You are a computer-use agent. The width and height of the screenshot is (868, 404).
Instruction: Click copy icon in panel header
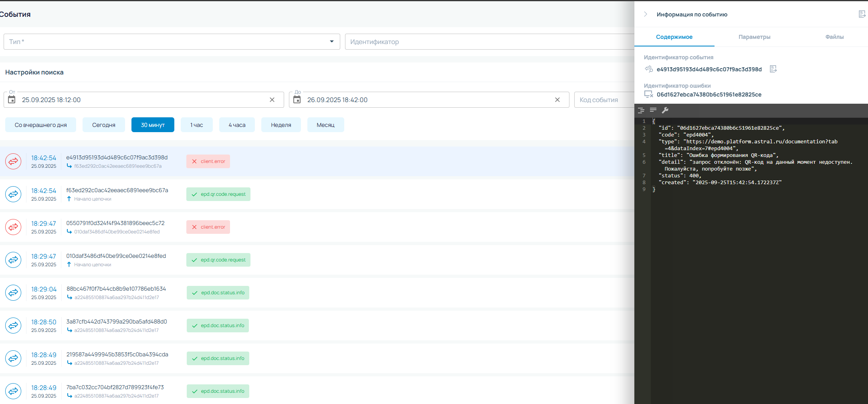(x=862, y=14)
